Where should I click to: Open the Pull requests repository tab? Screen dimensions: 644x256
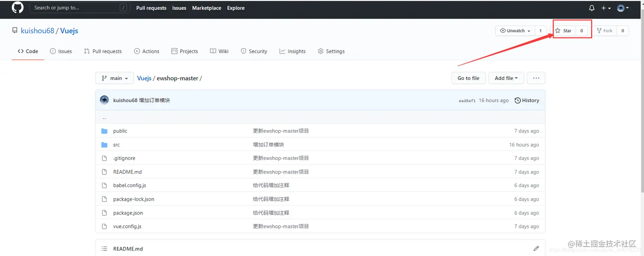103,51
